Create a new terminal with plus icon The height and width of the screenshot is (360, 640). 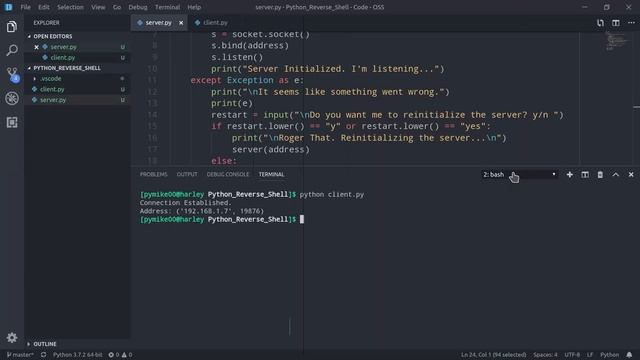[569, 175]
